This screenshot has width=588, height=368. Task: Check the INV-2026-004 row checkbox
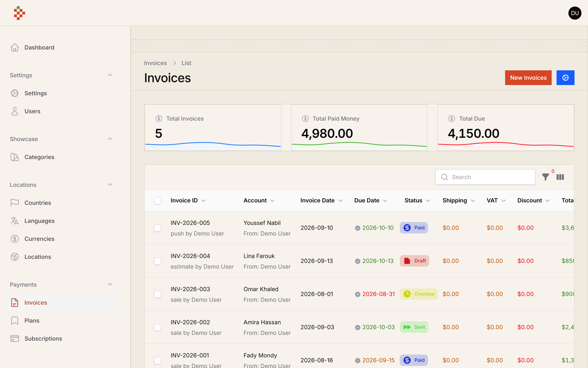point(158,261)
